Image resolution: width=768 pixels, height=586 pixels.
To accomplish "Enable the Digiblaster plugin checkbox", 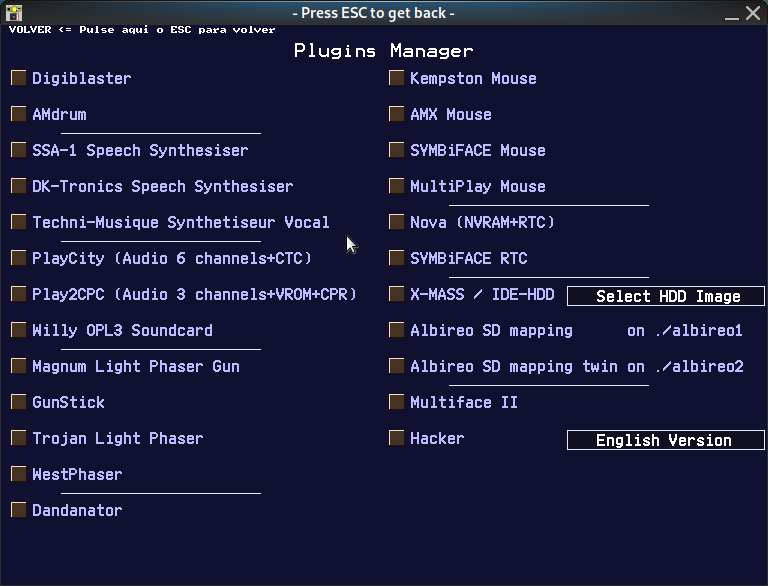I will coord(19,78).
